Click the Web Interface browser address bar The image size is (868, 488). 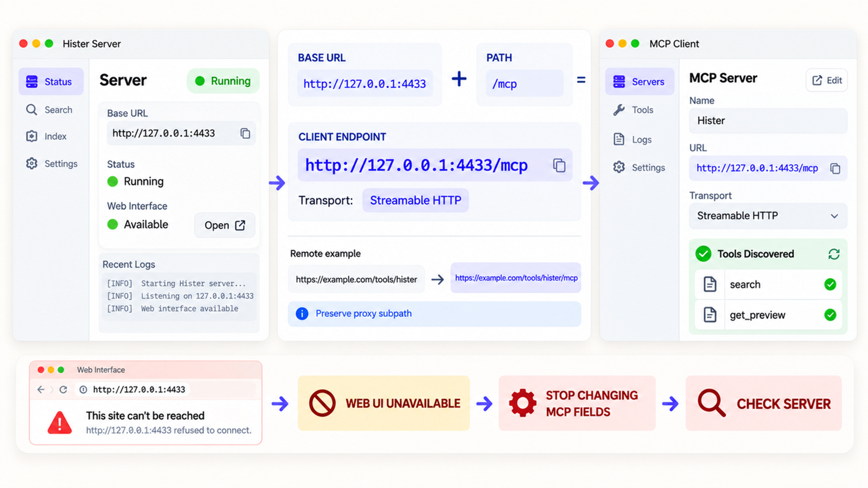(165, 389)
